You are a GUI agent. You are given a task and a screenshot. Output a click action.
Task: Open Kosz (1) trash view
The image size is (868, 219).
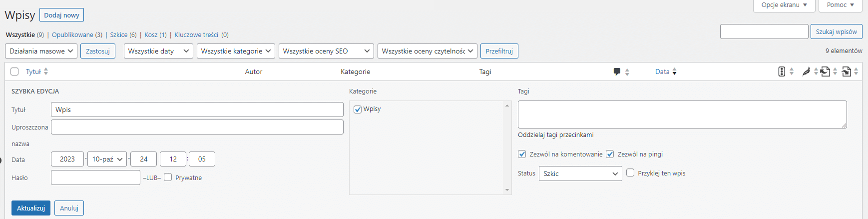[155, 35]
